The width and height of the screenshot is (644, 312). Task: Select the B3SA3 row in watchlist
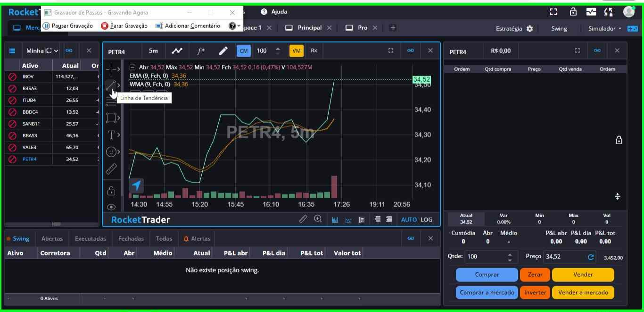point(52,88)
